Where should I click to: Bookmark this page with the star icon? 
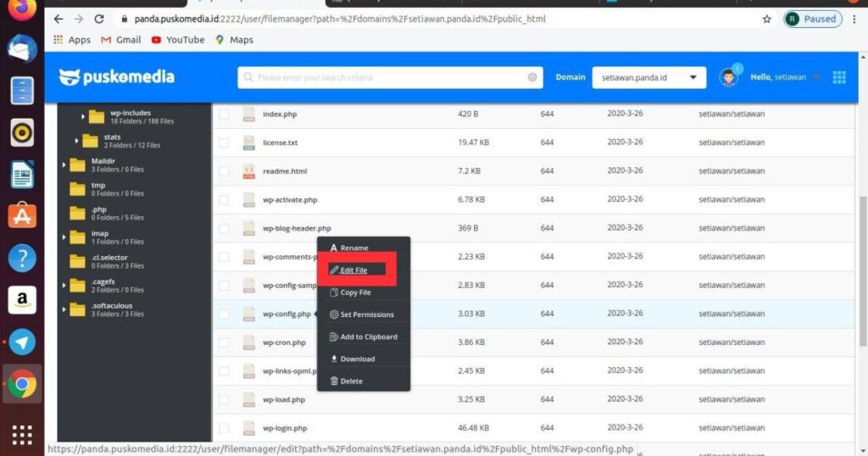tap(766, 19)
